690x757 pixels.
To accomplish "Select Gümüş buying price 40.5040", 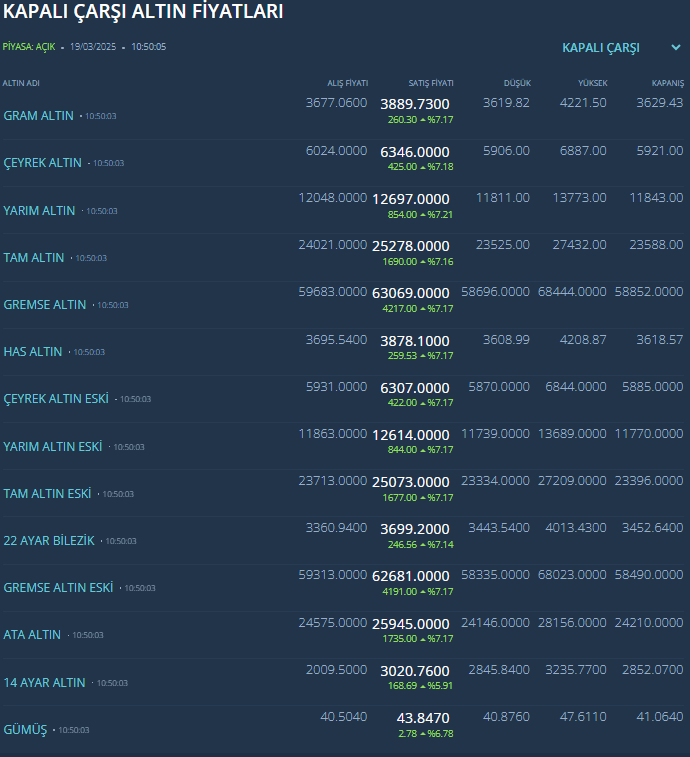I will [344, 717].
